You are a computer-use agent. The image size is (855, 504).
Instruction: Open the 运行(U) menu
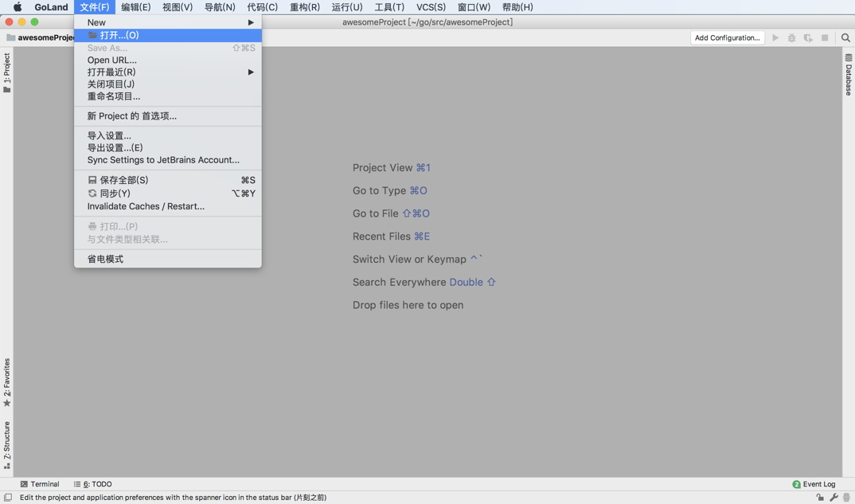click(347, 7)
